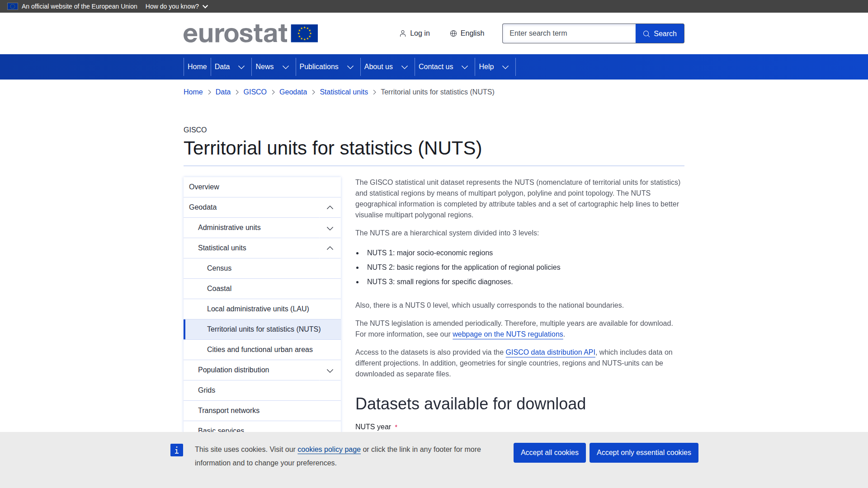This screenshot has width=868, height=488.
Task: Go to Statistical units in breadcrumb
Action: click(344, 92)
